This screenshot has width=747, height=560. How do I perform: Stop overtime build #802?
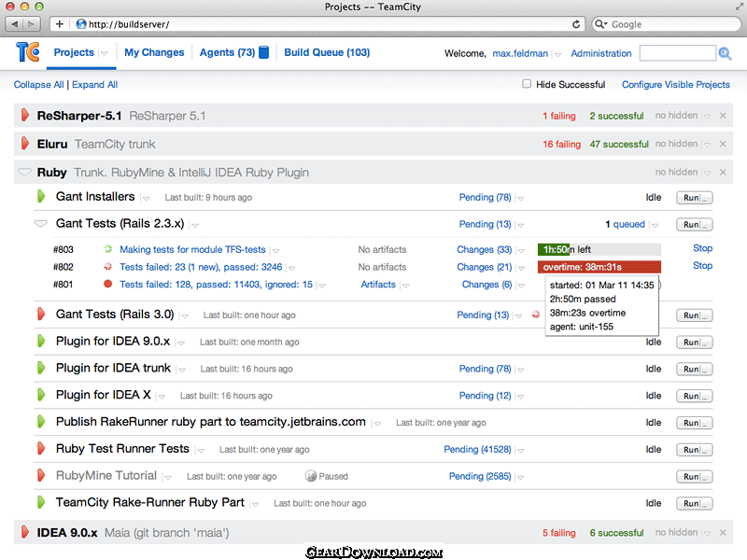pyautogui.click(x=702, y=266)
